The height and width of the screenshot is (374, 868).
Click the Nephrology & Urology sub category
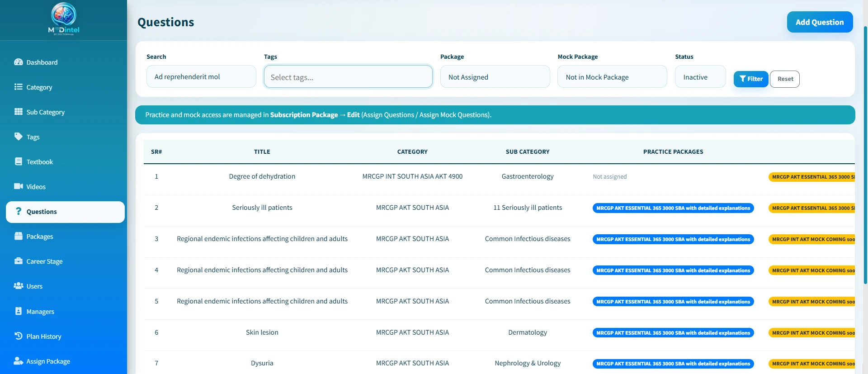(528, 363)
